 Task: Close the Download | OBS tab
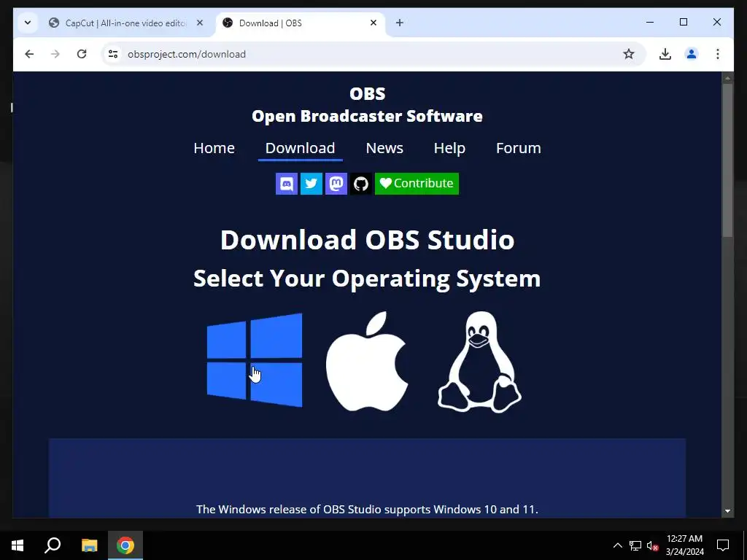373,23
